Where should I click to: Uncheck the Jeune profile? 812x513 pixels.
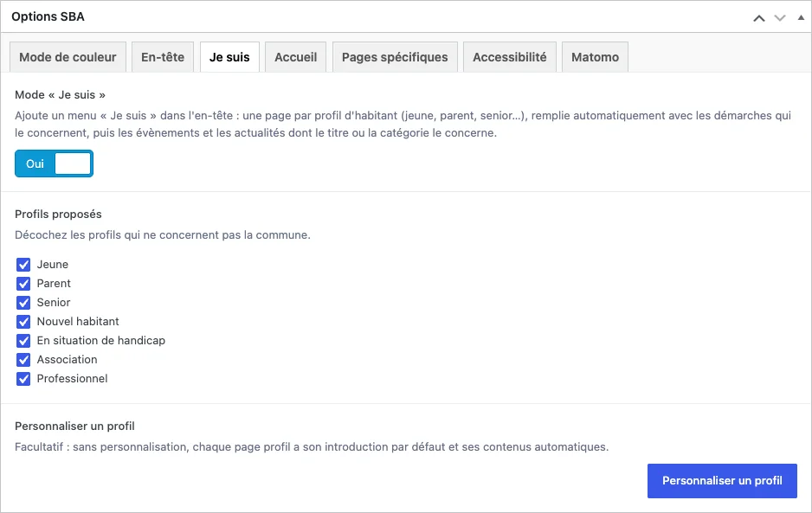pyautogui.click(x=23, y=265)
